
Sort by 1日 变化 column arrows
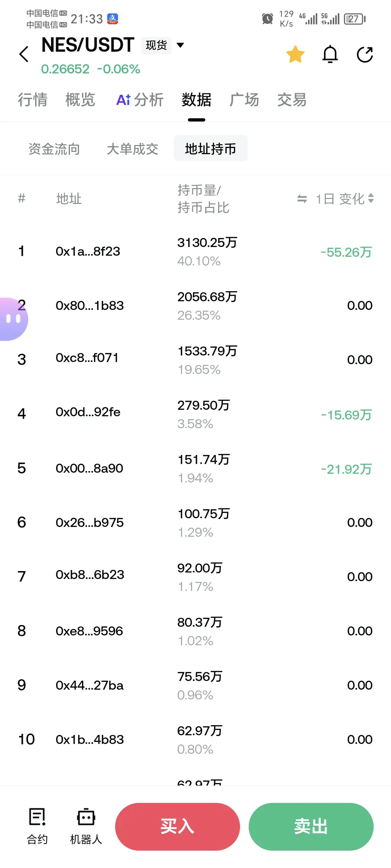pos(371,198)
